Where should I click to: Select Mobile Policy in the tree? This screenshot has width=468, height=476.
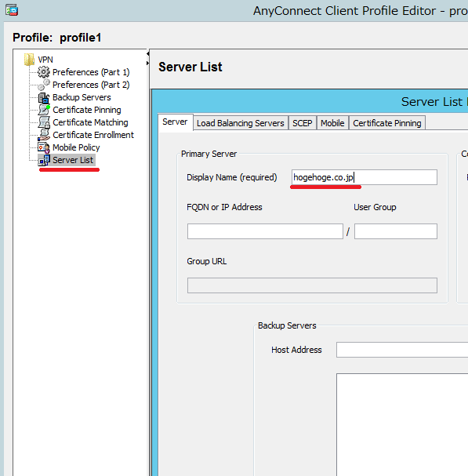pos(76,147)
